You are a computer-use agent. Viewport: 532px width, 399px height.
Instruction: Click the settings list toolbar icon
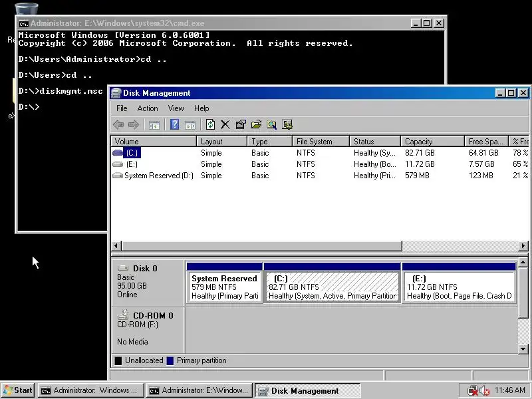click(287, 124)
